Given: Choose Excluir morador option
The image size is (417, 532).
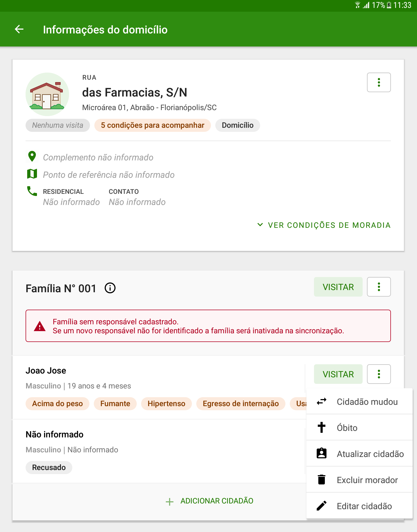Looking at the screenshot, I should coord(359,480).
